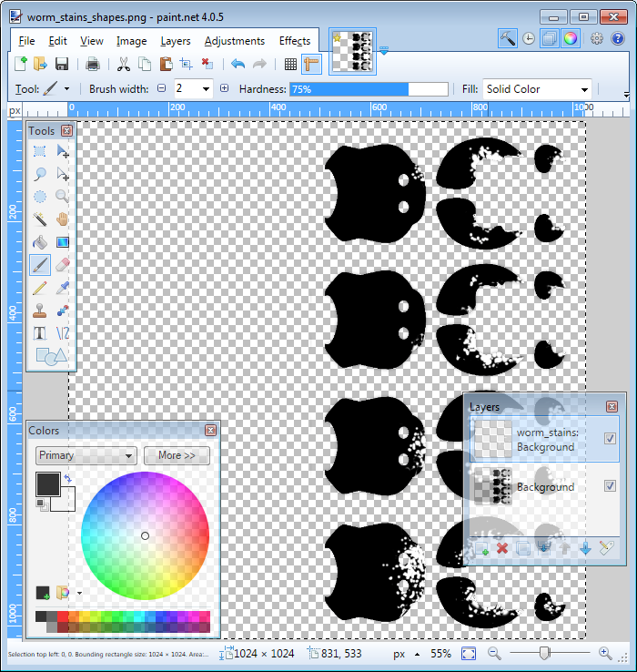Image resolution: width=637 pixels, height=672 pixels.
Task: Select the Gradient tool
Action: click(63, 242)
